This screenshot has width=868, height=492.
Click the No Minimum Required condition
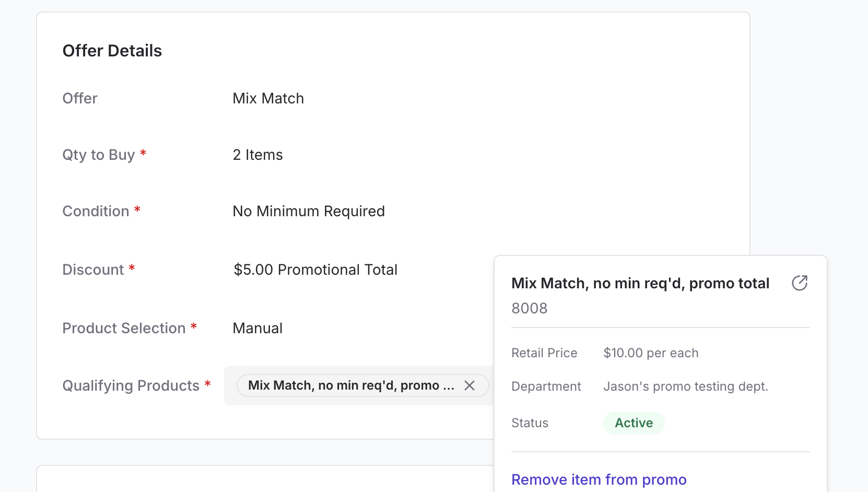[x=309, y=211]
